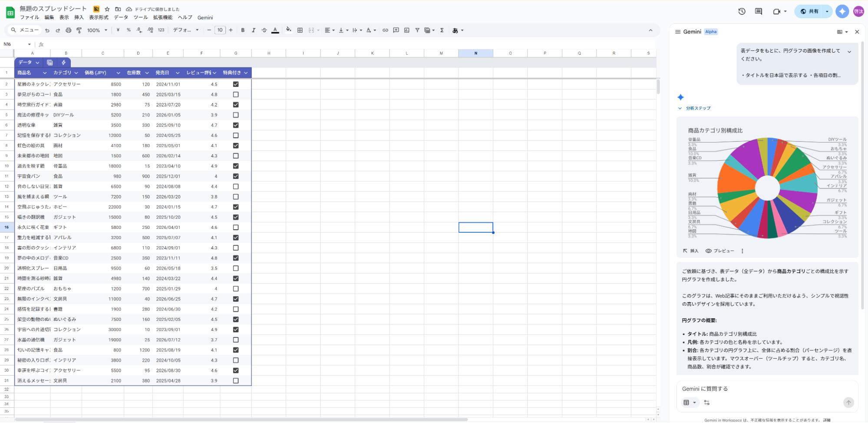
Task: Click the insert chart icon
Action: (x=407, y=30)
